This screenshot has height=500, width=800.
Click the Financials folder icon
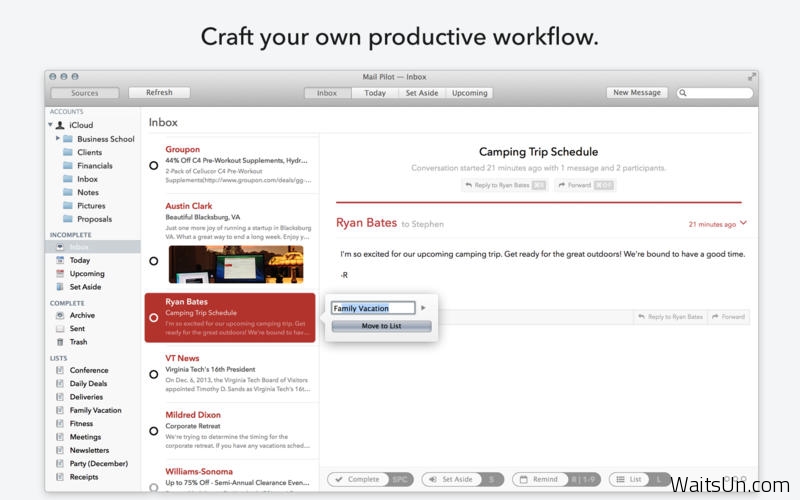68,165
